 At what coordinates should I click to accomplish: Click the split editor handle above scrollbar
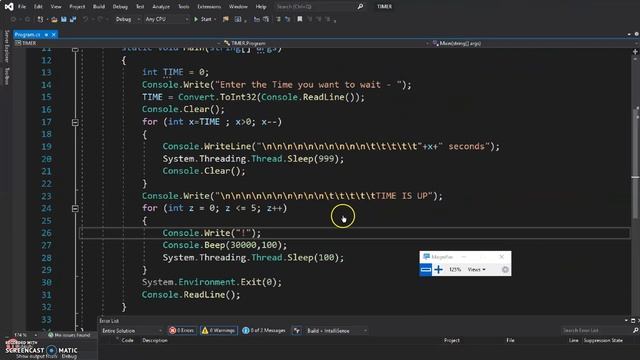point(635,51)
